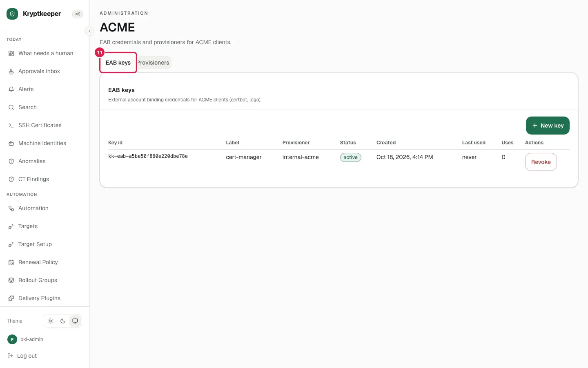The width and height of the screenshot is (588, 368).
Task: Click the Automation workflow icon
Action: point(11,208)
